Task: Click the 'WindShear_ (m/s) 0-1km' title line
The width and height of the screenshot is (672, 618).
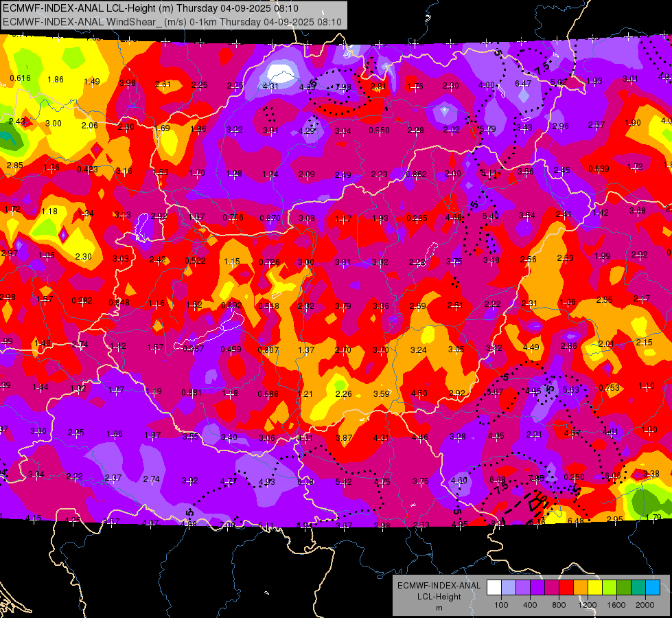Action: (x=172, y=22)
